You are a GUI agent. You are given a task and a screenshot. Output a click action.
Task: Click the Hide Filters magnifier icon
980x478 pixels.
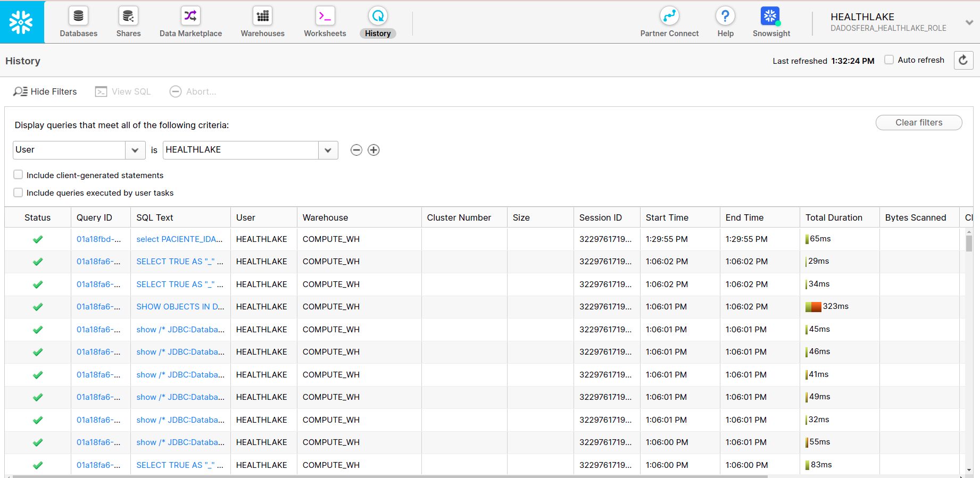(x=20, y=91)
